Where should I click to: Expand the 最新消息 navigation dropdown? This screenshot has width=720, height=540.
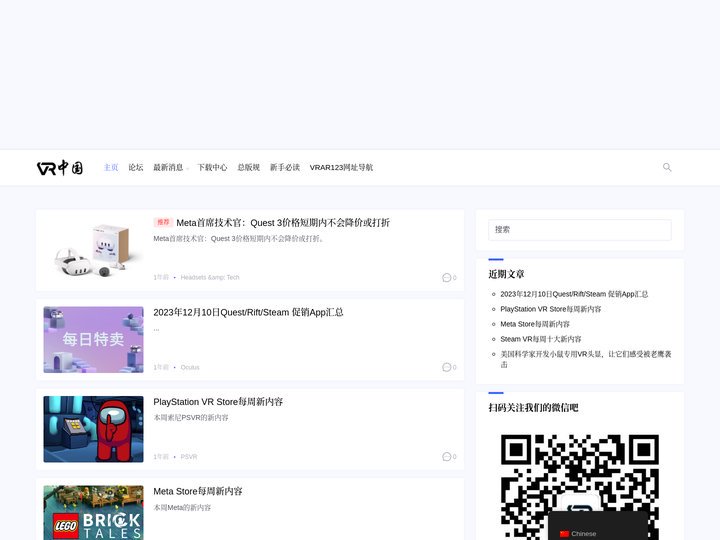coord(170,167)
